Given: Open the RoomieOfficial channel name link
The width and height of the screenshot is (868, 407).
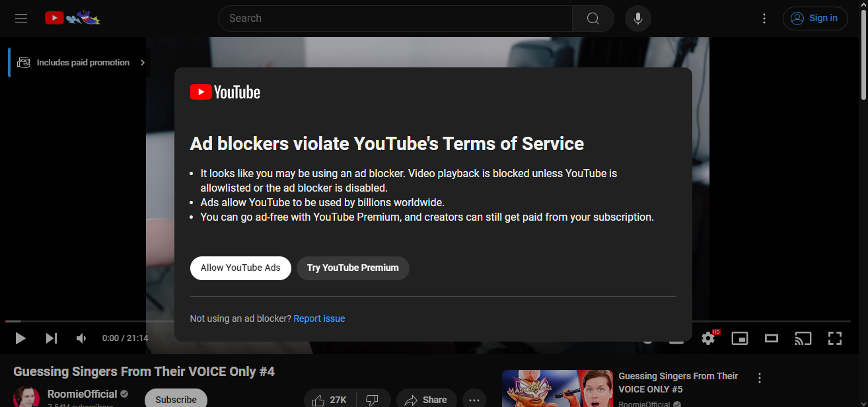Looking at the screenshot, I should click(x=83, y=394).
